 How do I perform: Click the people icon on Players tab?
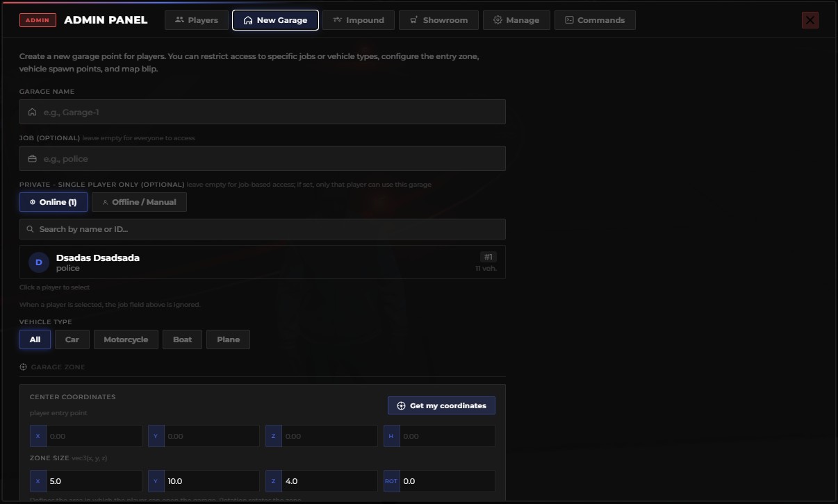click(179, 20)
